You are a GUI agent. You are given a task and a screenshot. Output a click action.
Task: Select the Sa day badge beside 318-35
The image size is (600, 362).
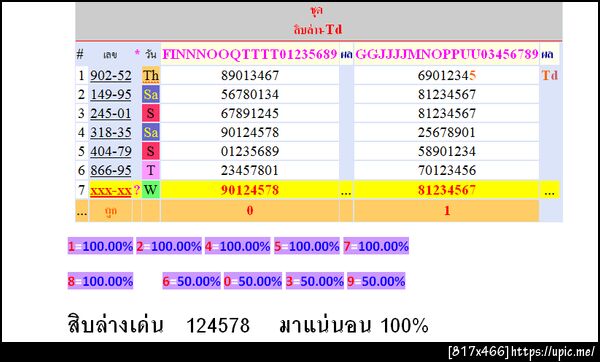pyautogui.click(x=151, y=132)
